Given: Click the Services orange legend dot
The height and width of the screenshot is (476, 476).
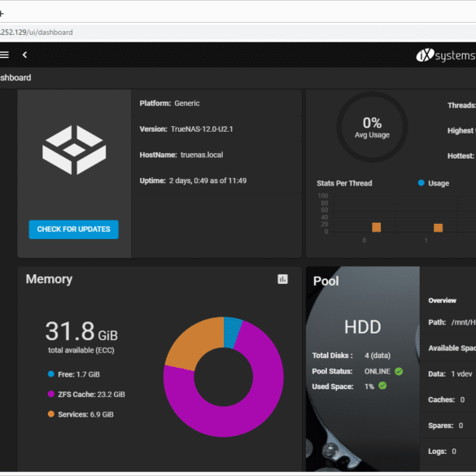Looking at the screenshot, I should (x=51, y=414).
